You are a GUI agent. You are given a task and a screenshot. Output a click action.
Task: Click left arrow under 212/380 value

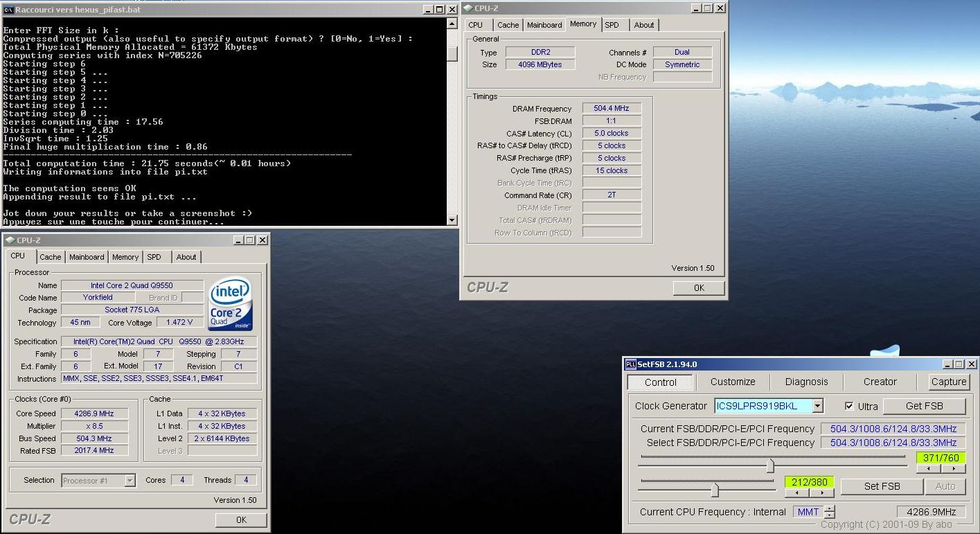(x=797, y=493)
